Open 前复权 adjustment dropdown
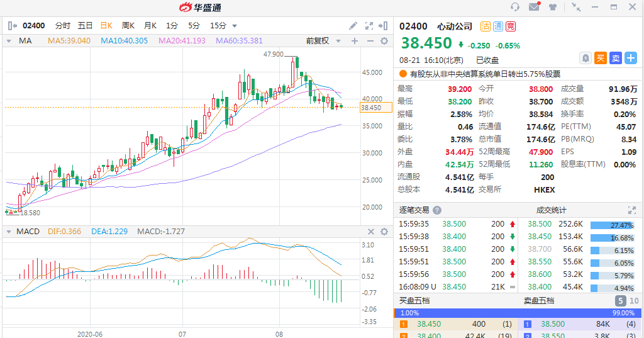644x338 pixels. [323, 41]
